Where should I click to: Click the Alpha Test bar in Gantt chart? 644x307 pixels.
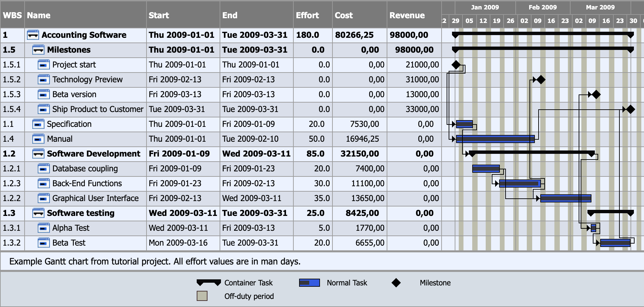(593, 228)
